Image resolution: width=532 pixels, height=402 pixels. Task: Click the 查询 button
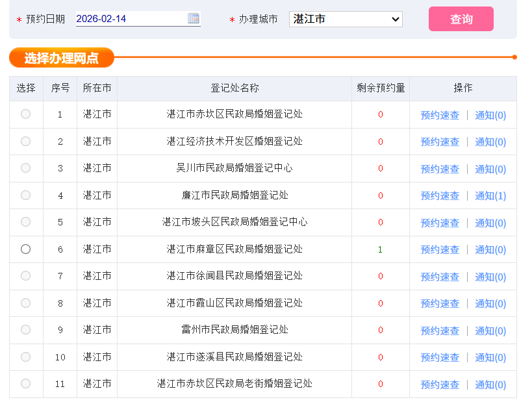coord(461,19)
